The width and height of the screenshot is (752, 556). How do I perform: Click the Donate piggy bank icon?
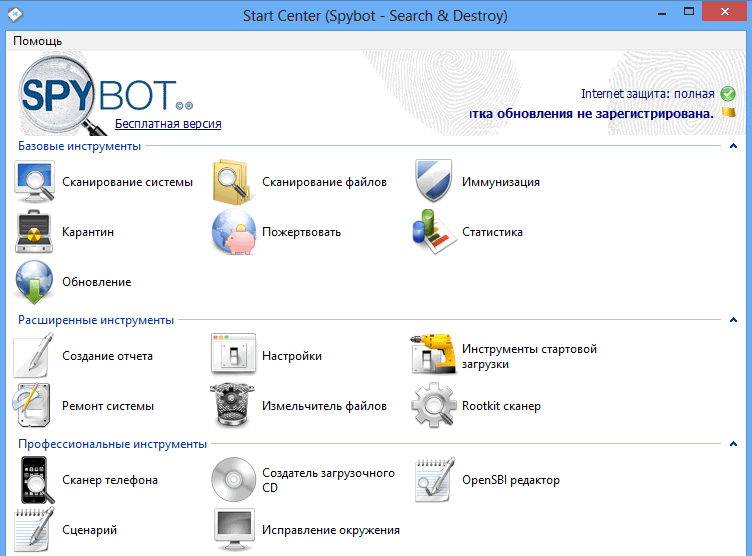pyautogui.click(x=234, y=232)
